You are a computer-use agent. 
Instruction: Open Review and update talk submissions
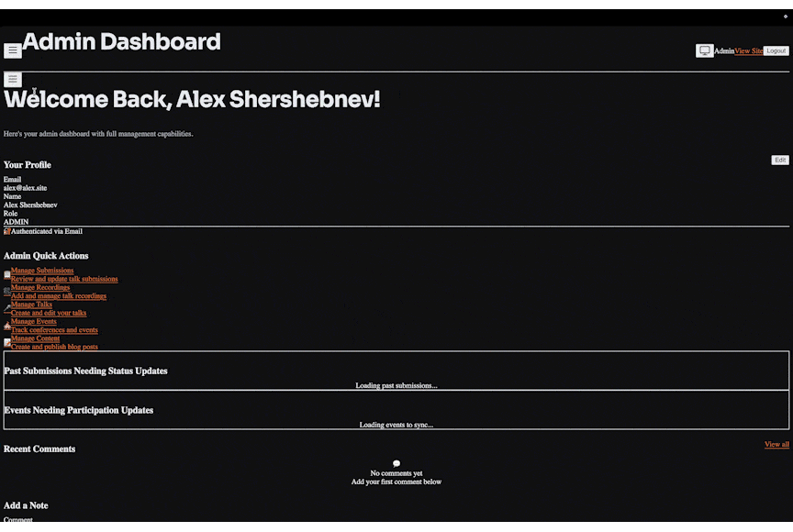tap(64, 278)
